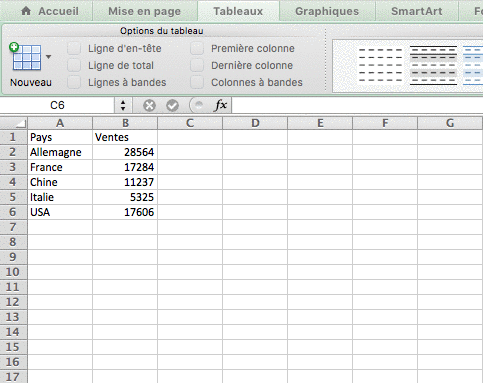
Task: Click the cell with value 11237
Action: 125,182
